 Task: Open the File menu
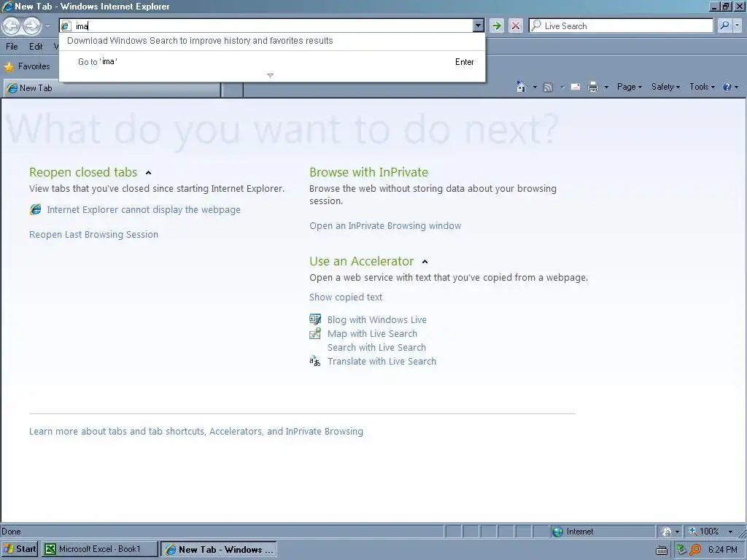[x=12, y=46]
